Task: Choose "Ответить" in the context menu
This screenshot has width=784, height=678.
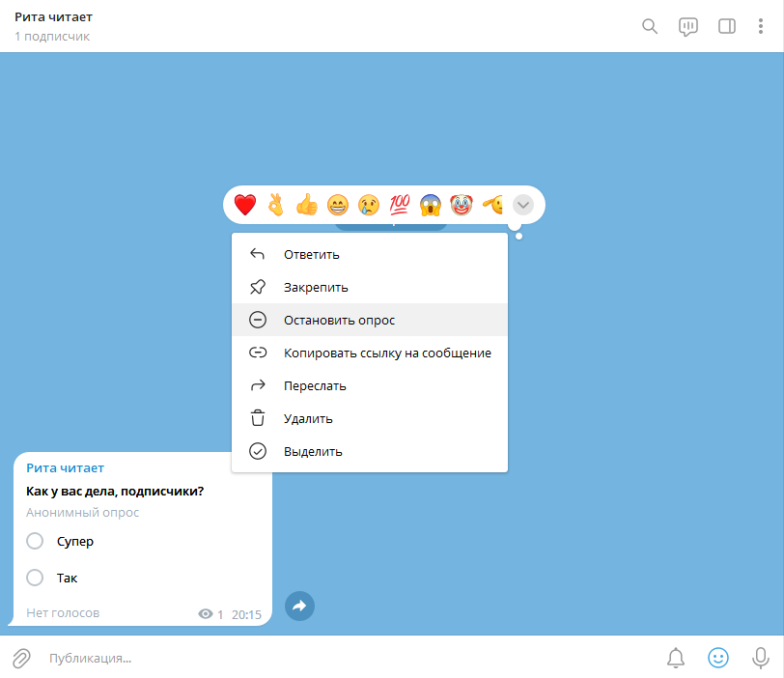Action: pos(311,255)
